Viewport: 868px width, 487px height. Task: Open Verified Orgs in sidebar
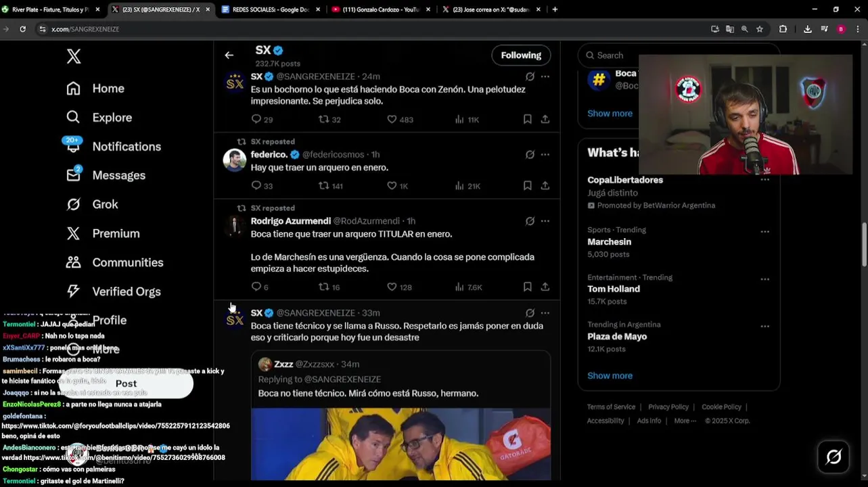[113, 292]
